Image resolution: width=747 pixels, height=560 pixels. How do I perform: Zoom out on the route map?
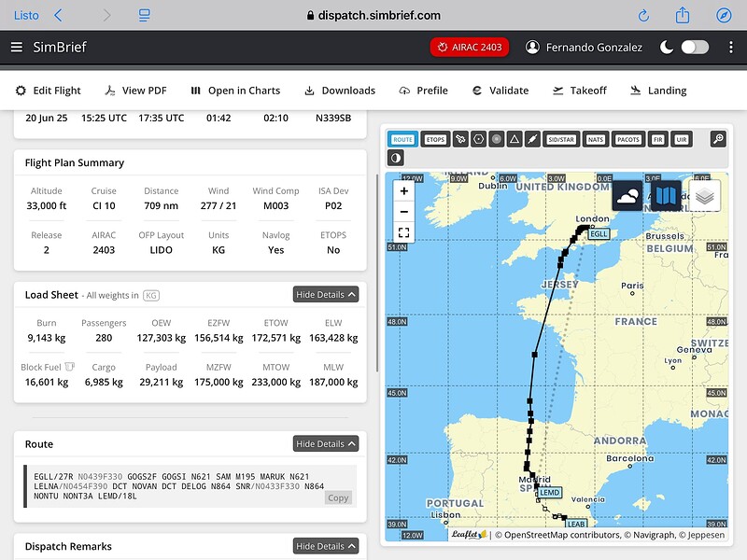[404, 212]
